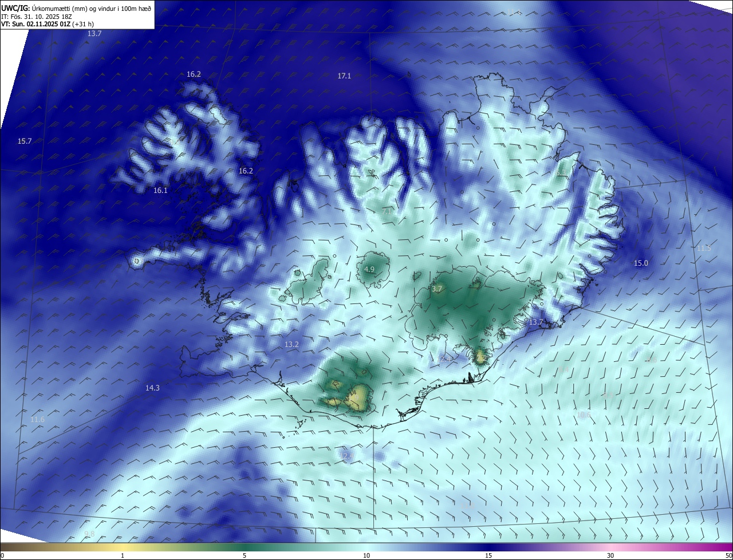
Task: Click the 50 tick on the colour scale
Action: click(x=728, y=555)
